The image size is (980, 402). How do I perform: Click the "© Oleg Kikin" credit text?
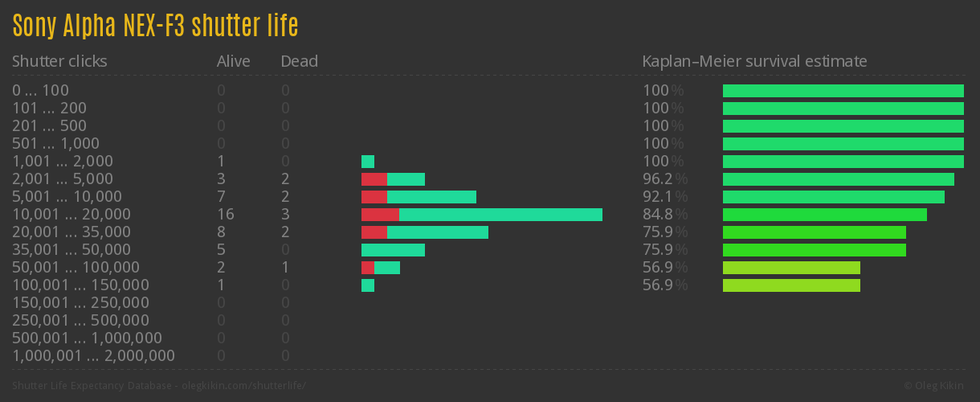[935, 386]
